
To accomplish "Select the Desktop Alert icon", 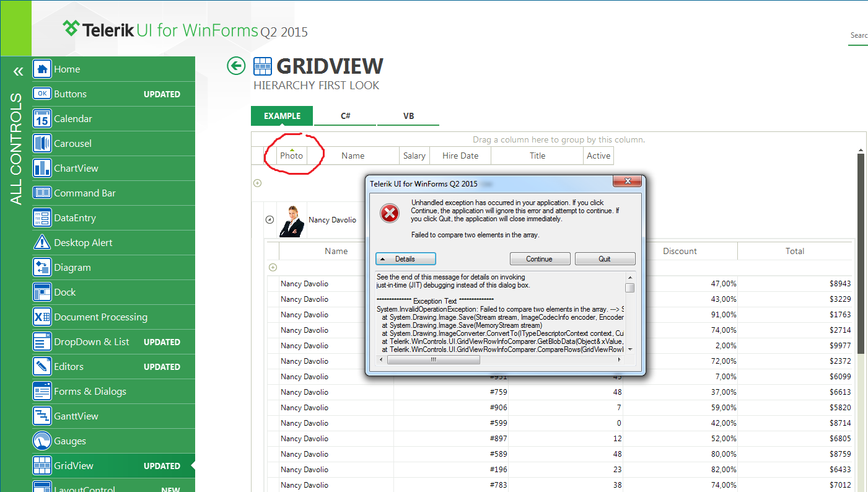I will 42,242.
